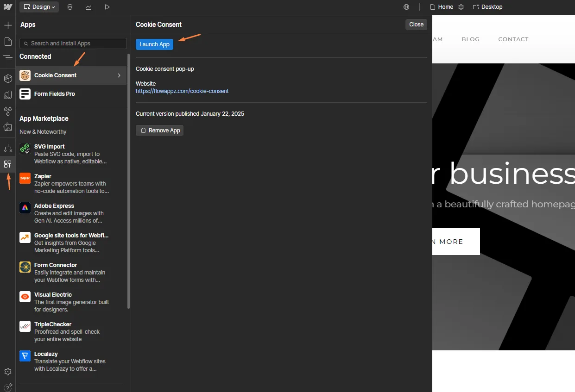Open the Localazy marketplace app
Image resolution: width=575 pixels, height=392 pixels.
coord(71,361)
